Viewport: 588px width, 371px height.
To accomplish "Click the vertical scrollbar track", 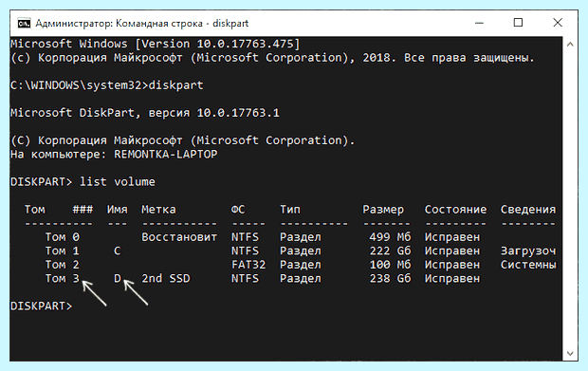I will coord(570,199).
